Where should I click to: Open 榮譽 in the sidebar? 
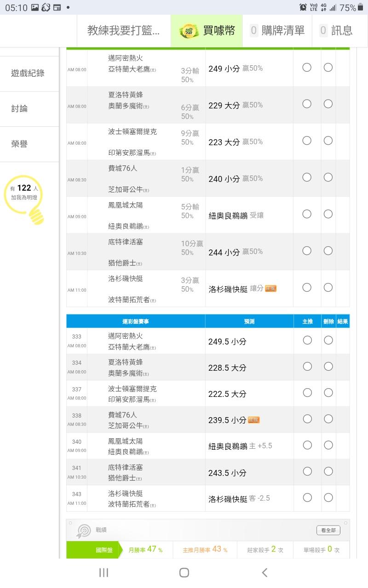coord(20,144)
